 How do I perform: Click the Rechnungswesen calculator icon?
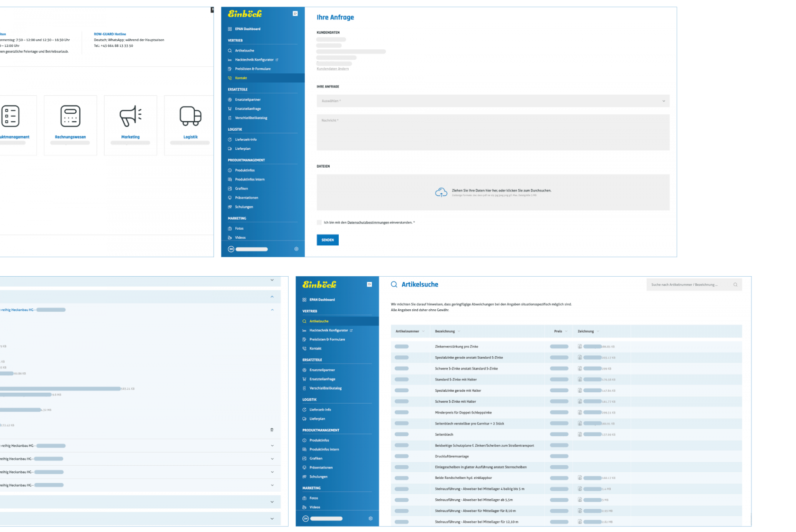click(x=70, y=116)
